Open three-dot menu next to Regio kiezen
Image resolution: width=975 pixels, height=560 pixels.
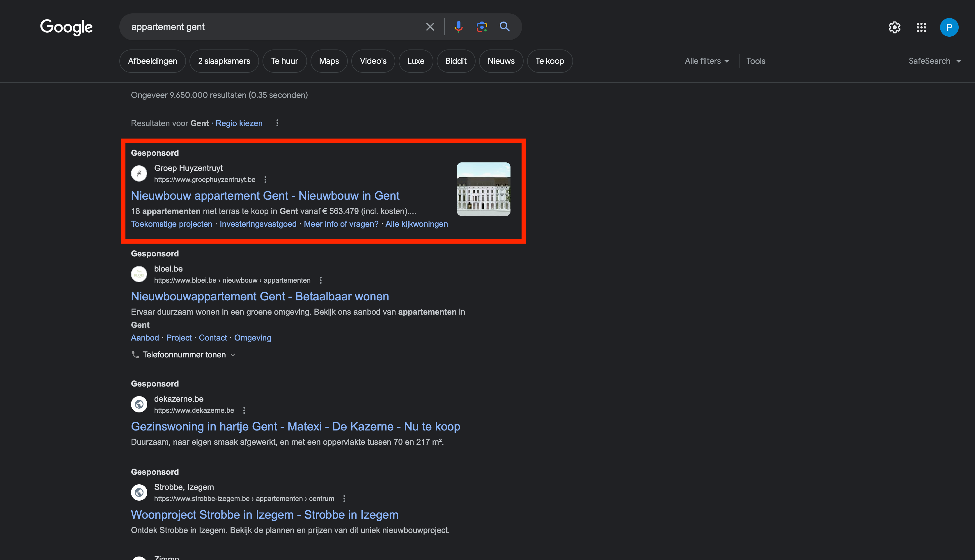point(277,123)
